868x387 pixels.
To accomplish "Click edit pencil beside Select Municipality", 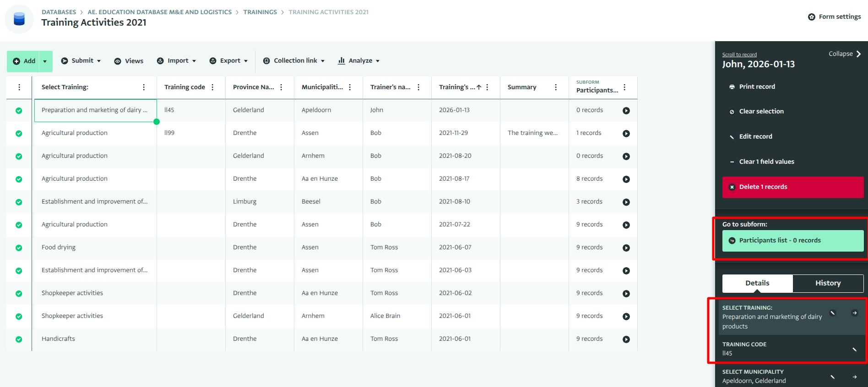I will (x=832, y=377).
